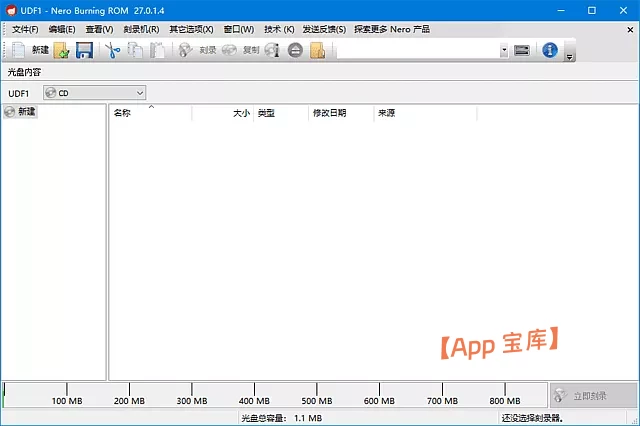Open the 其它选项(X) menu

click(191, 29)
